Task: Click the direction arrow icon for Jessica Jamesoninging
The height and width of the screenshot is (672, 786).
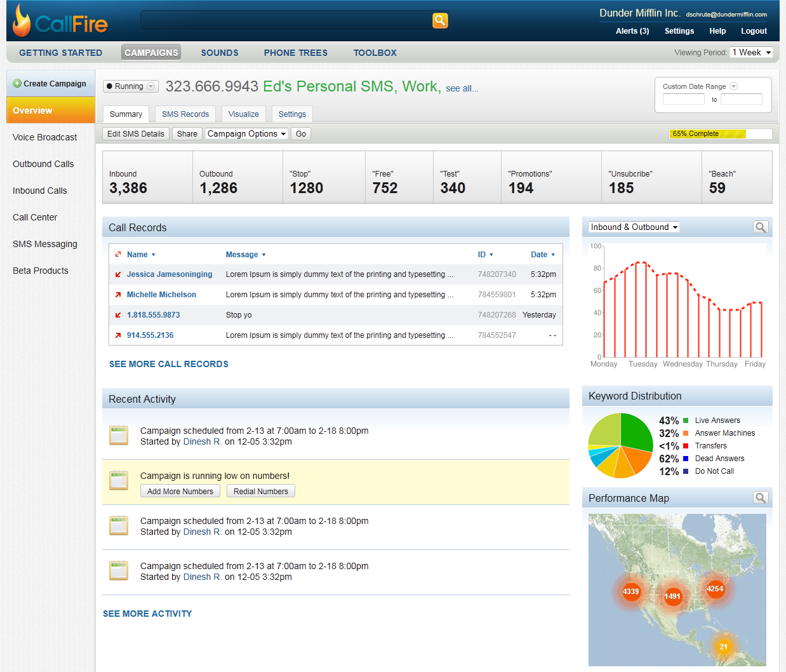Action: click(118, 274)
